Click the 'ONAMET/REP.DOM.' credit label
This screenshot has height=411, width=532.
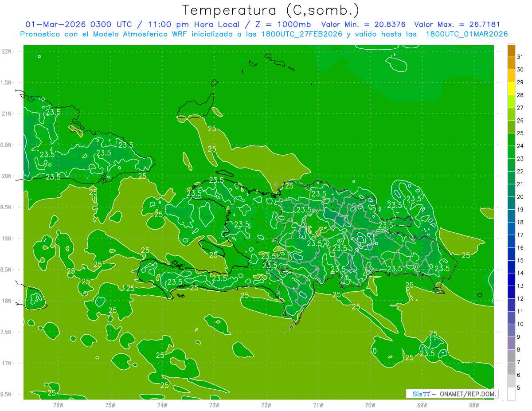468,394
